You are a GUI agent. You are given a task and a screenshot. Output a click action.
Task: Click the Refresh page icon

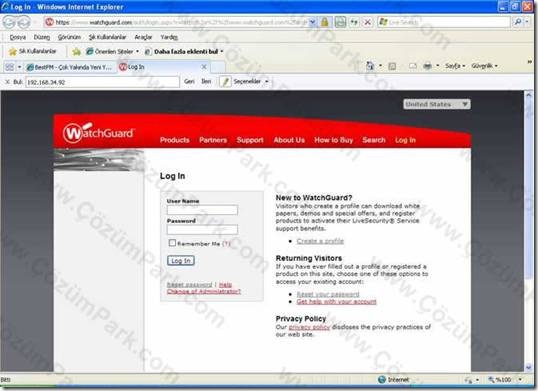tap(354, 22)
